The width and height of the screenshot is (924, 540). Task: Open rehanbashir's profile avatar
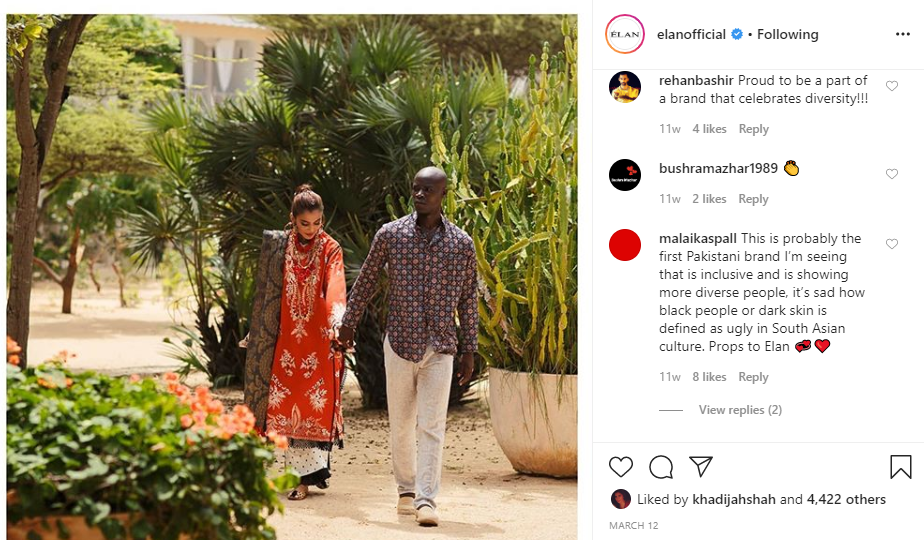tap(625, 87)
